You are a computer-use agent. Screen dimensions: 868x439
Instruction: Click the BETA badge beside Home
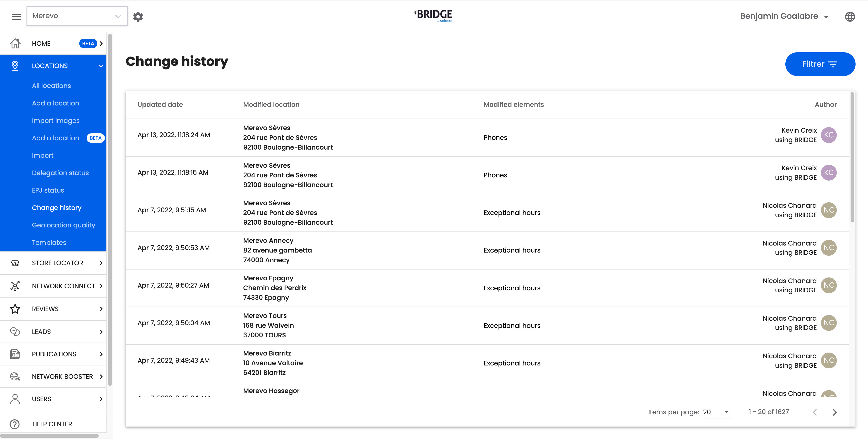88,43
